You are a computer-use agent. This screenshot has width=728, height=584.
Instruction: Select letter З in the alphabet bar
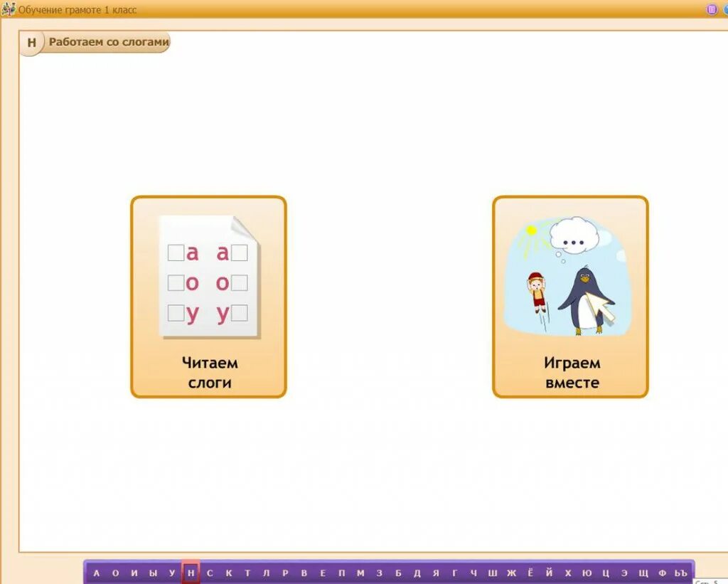(x=380, y=573)
